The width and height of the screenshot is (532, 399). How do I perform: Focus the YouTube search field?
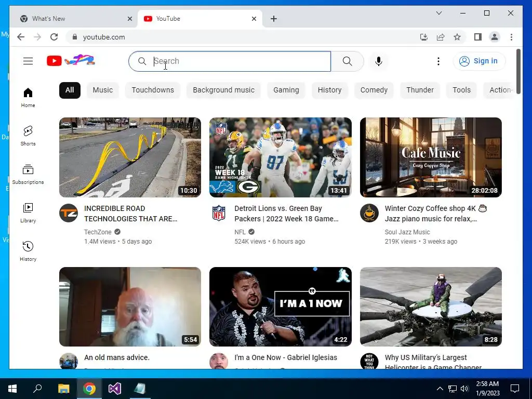tap(230, 61)
